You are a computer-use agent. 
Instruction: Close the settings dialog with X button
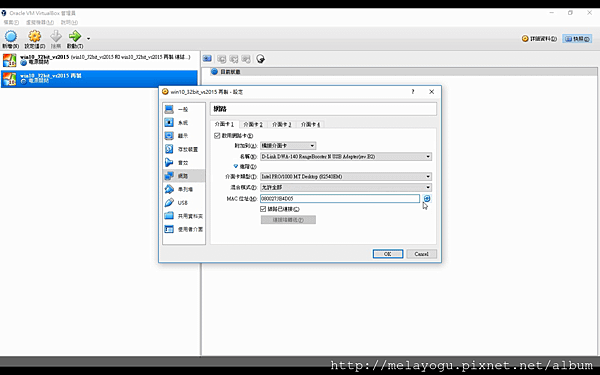432,92
